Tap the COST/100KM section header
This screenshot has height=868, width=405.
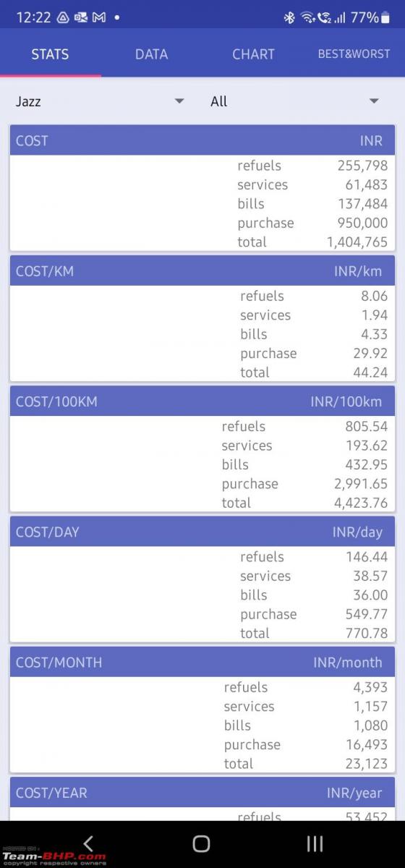pos(202,401)
